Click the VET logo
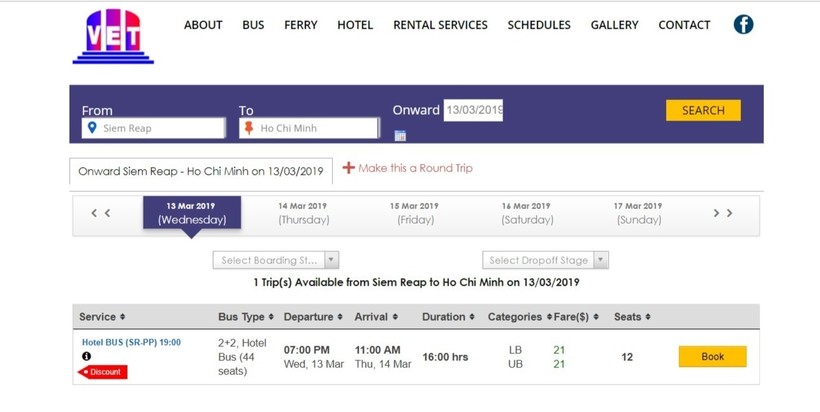The width and height of the screenshot is (820, 412). pyautogui.click(x=112, y=37)
